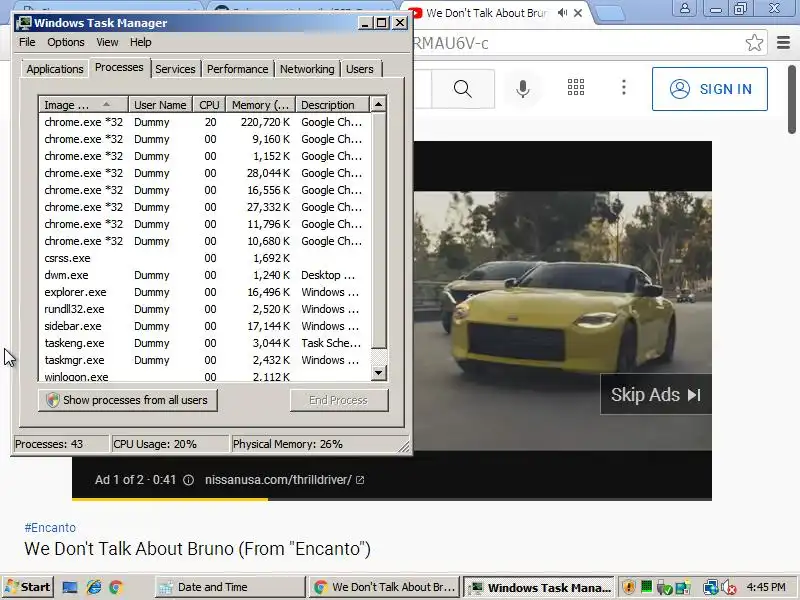Click the YouTube search magnifier icon
The height and width of the screenshot is (600, 800).
coord(463,89)
